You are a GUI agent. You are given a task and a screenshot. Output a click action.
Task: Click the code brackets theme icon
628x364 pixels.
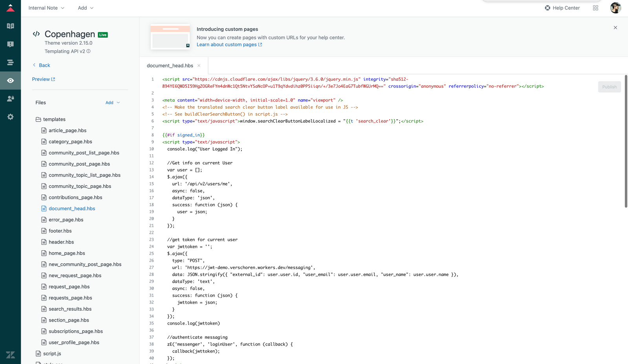click(x=37, y=34)
